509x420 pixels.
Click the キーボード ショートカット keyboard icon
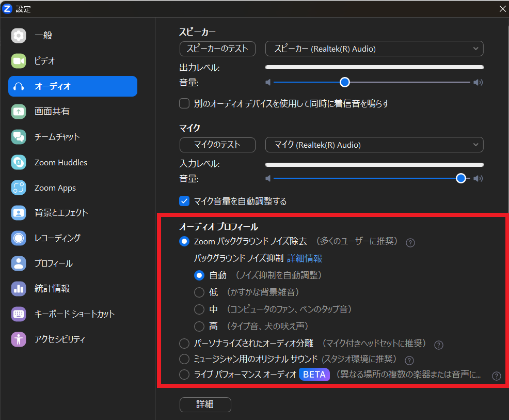click(x=19, y=314)
